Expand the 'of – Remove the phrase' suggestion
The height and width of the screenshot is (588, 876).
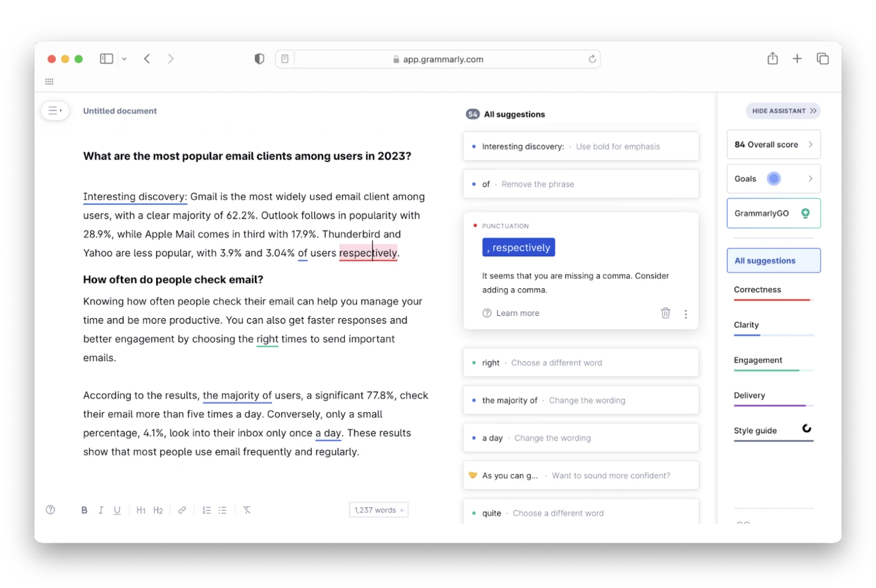(581, 184)
